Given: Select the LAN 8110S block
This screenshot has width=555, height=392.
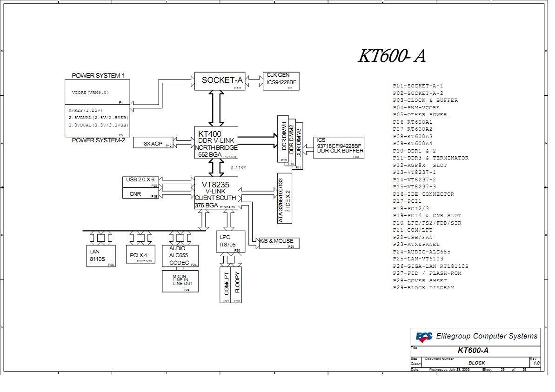Looking at the screenshot, I should point(101,256).
